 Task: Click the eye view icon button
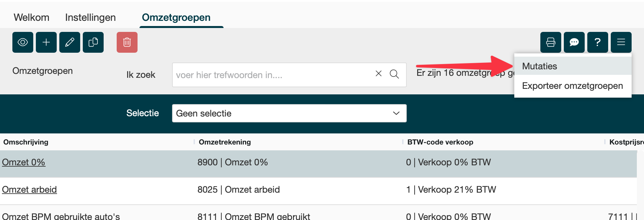tap(23, 42)
